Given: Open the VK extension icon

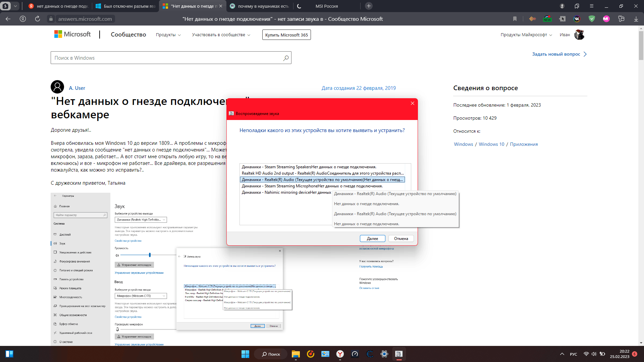Looking at the screenshot, I should [577, 19].
